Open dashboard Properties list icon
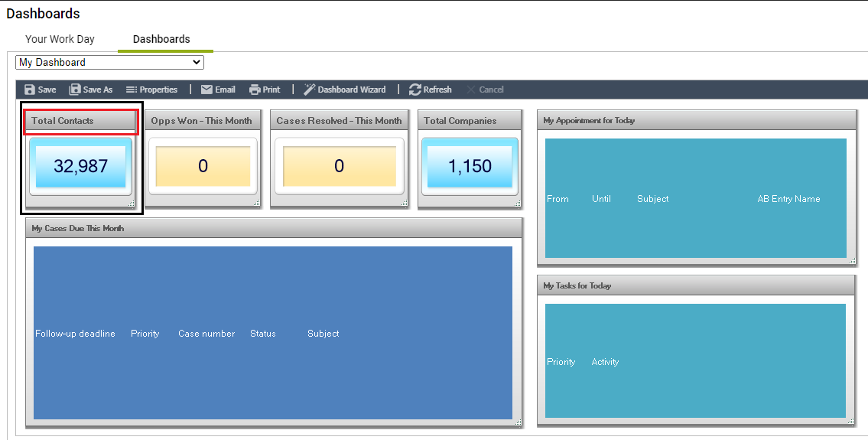 (x=132, y=90)
